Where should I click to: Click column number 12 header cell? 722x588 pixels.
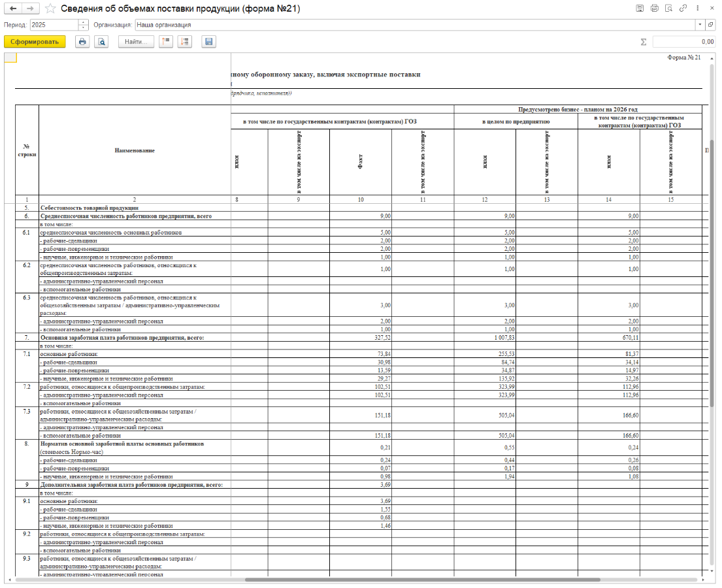pyautogui.click(x=485, y=200)
